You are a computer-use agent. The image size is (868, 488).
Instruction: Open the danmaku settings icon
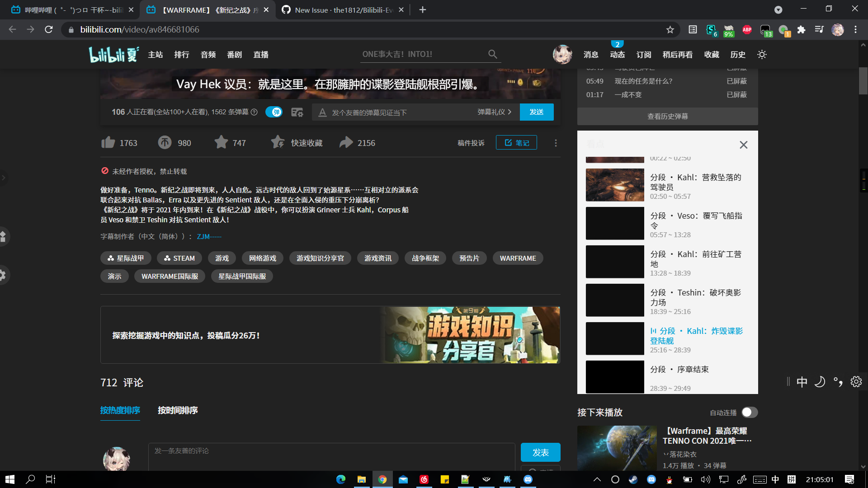pyautogui.click(x=297, y=112)
